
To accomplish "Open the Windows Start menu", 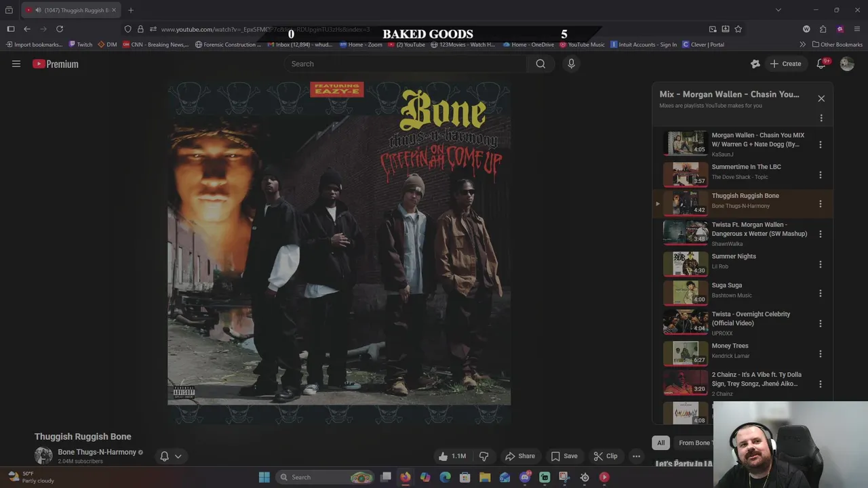I will point(264,477).
